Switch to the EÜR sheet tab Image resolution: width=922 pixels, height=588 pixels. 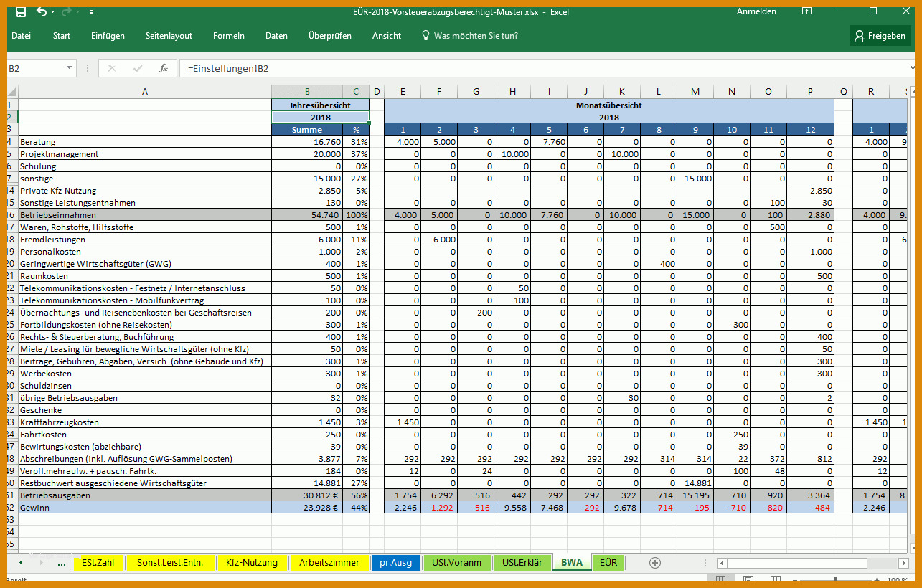pyautogui.click(x=608, y=563)
